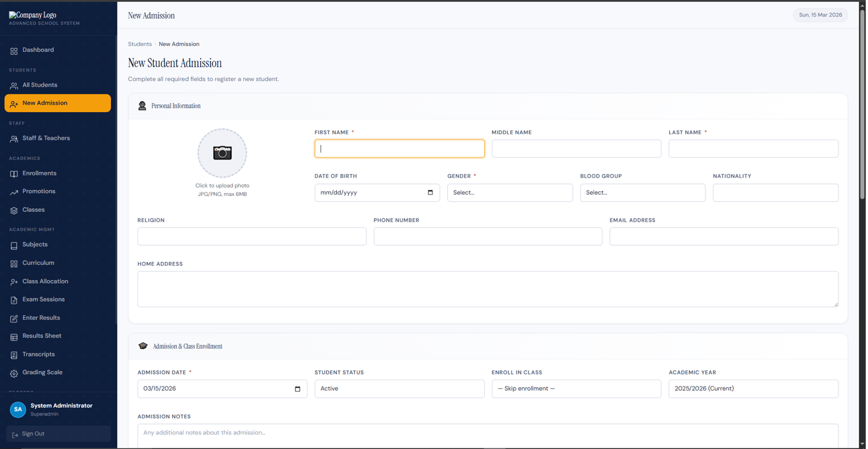Click the Sign Out button
Screen dimensions: 868x449
[58, 434]
